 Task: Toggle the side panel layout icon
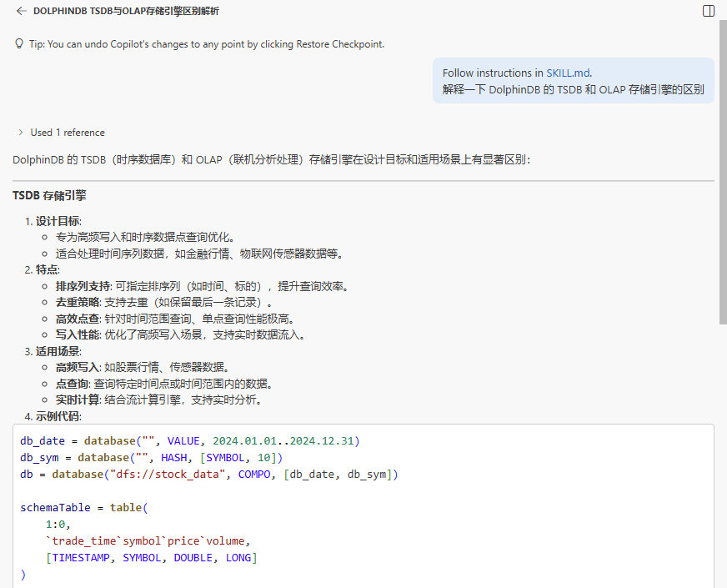pyautogui.click(x=709, y=11)
